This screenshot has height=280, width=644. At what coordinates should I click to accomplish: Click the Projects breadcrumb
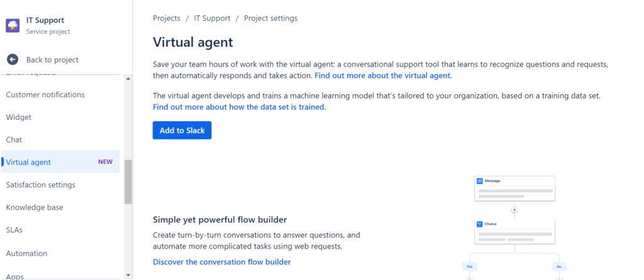(167, 18)
